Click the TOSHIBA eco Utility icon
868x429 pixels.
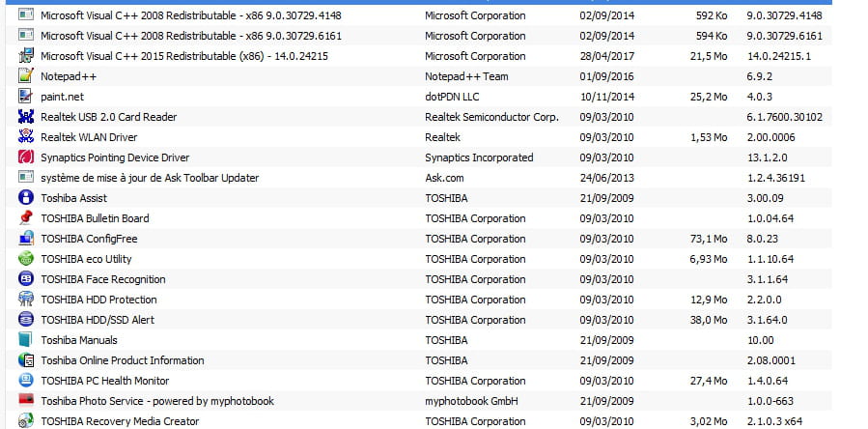(x=25, y=259)
